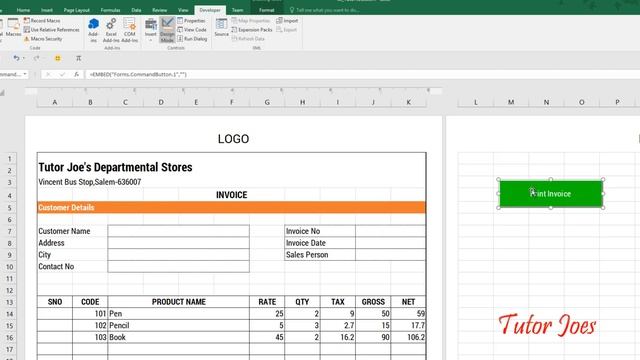This screenshot has height=360, width=640.
Task: Expand the Name Box dropdown
Action: pos(25,74)
